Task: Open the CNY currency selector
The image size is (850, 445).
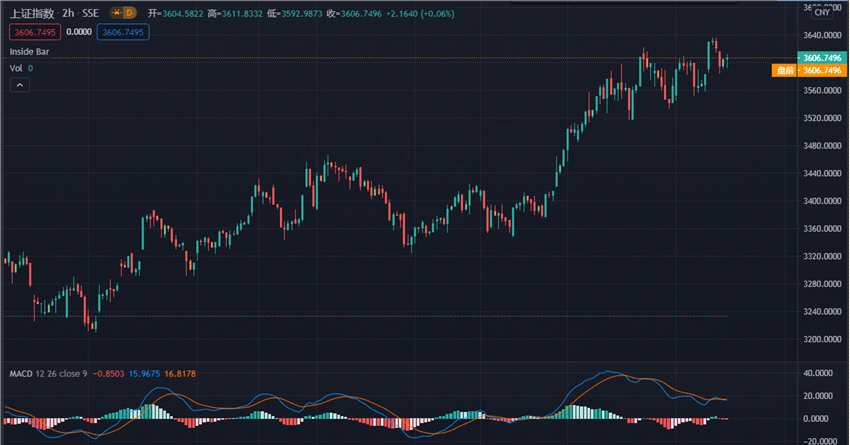Action: (821, 13)
